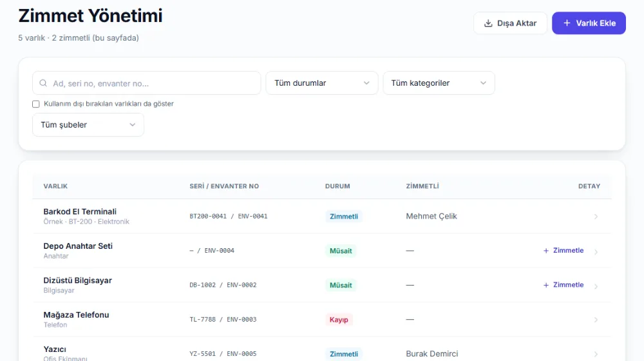Click inventory number ENV-0004
The image size is (644, 361).
coord(220,250)
